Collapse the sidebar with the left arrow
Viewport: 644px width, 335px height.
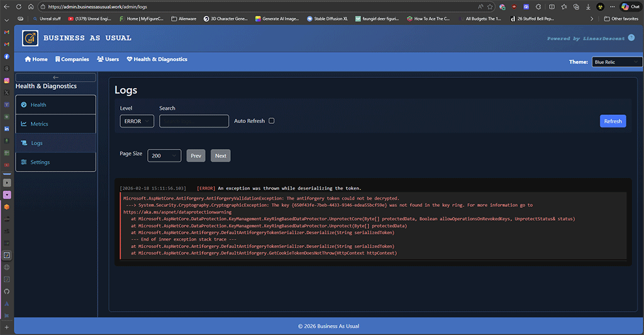coord(55,77)
